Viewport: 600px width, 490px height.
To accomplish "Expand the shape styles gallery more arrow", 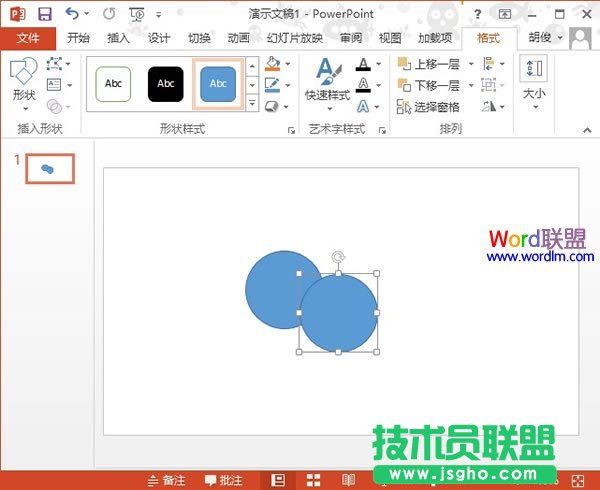I will pos(252,104).
